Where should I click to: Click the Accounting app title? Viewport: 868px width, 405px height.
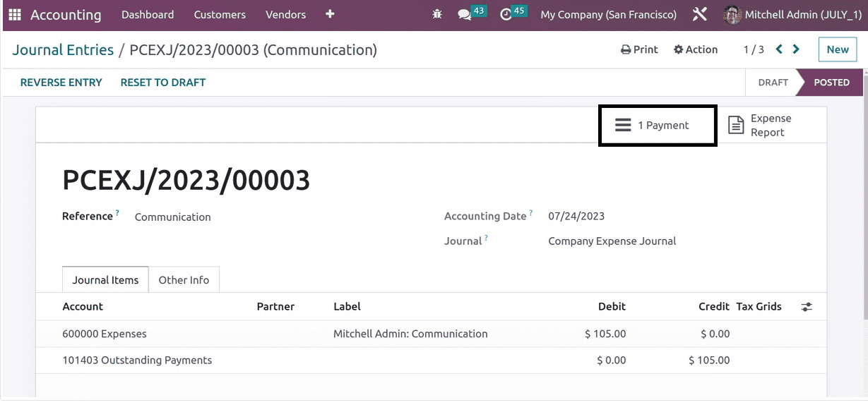(x=66, y=15)
